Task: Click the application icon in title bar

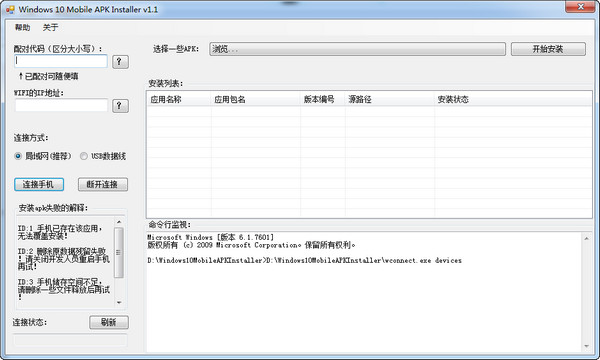Action: 10,9
